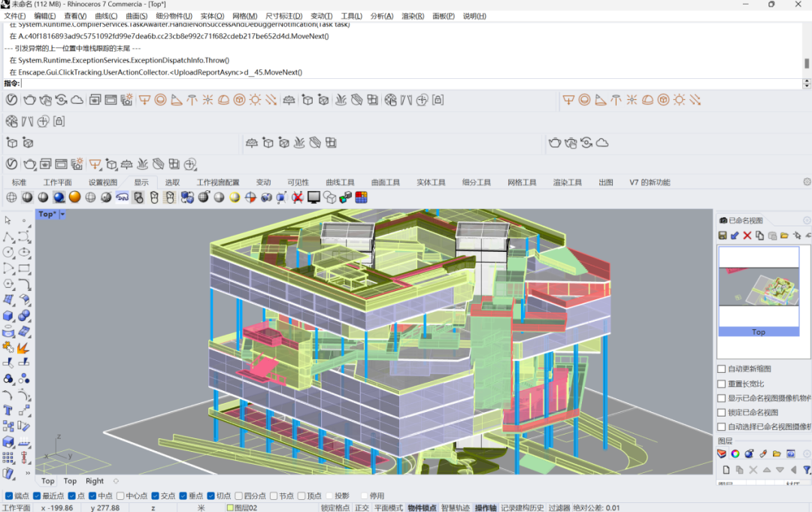Select wireframe display mode icon
812x512 pixels.
(x=11, y=197)
